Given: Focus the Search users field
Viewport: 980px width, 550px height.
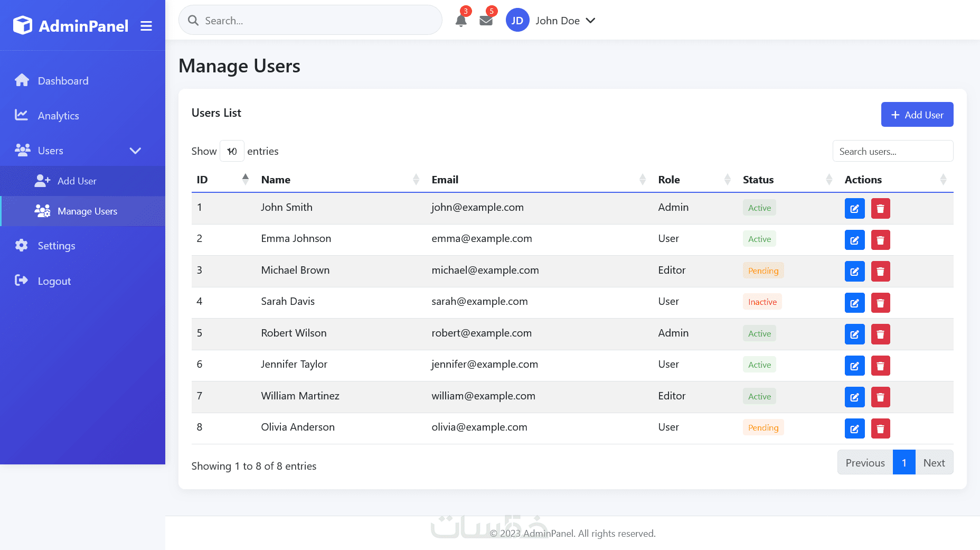Looking at the screenshot, I should point(892,152).
